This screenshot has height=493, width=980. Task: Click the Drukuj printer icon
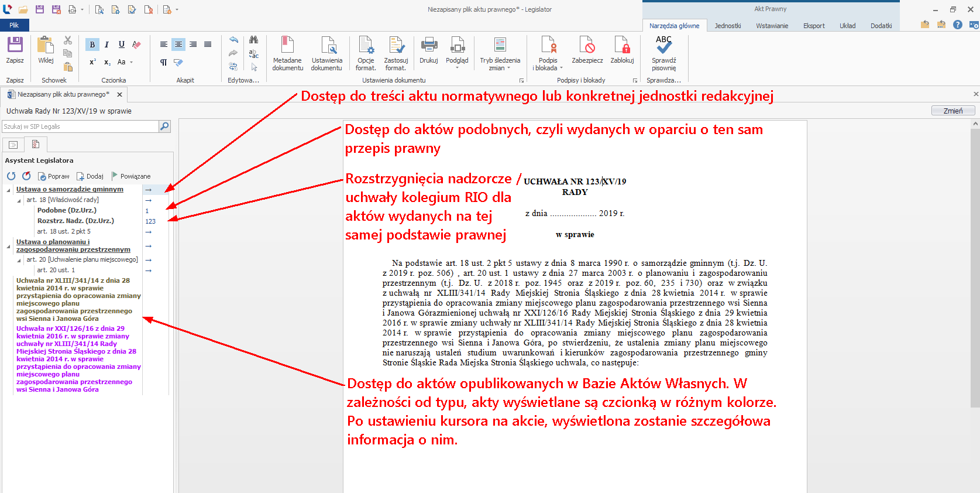429,45
